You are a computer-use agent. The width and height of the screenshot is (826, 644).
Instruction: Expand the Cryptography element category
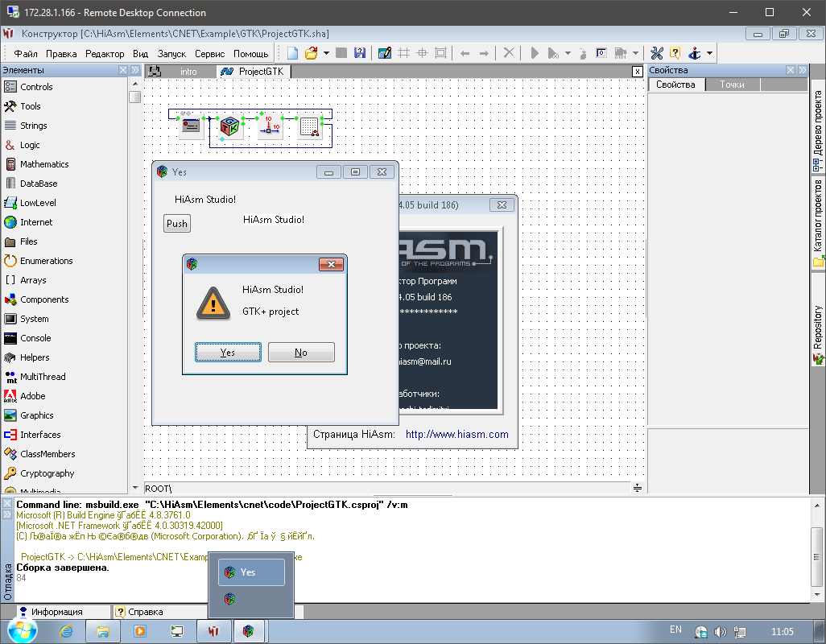(47, 473)
